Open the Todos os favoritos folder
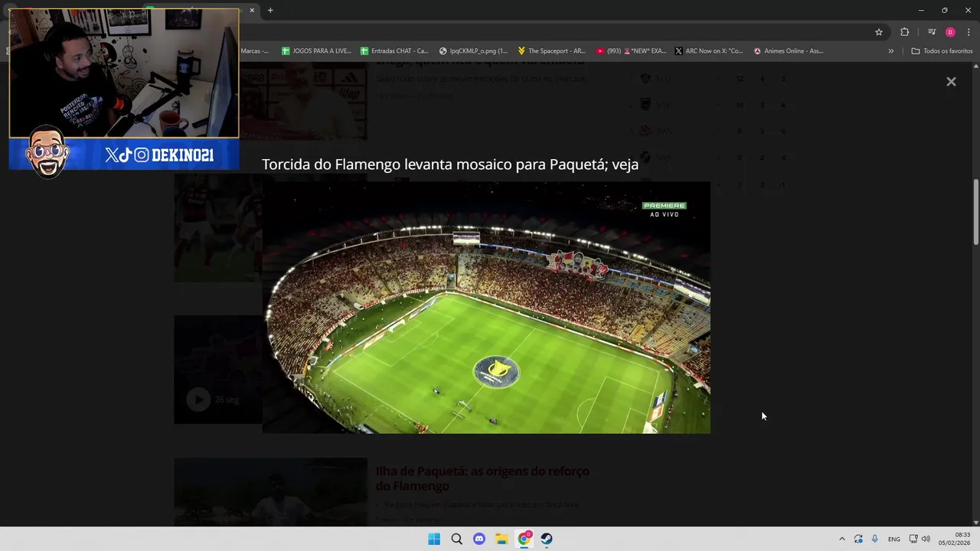980x551 pixels. 942,51
